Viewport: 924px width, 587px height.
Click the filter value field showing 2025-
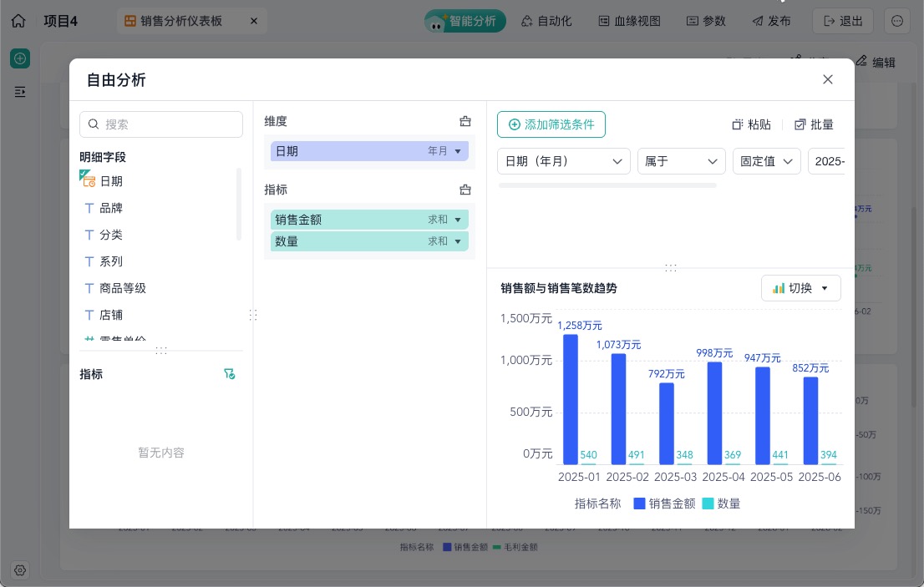[x=827, y=161]
